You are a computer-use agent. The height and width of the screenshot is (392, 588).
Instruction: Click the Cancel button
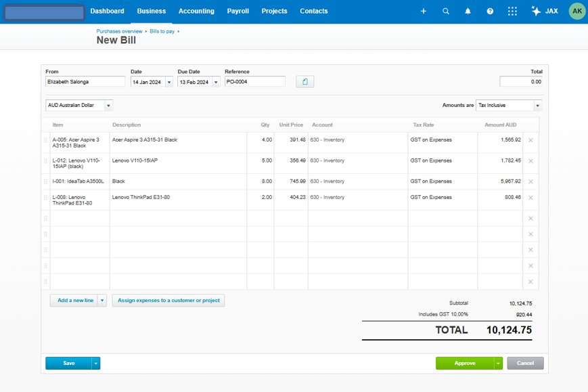pyautogui.click(x=525, y=364)
